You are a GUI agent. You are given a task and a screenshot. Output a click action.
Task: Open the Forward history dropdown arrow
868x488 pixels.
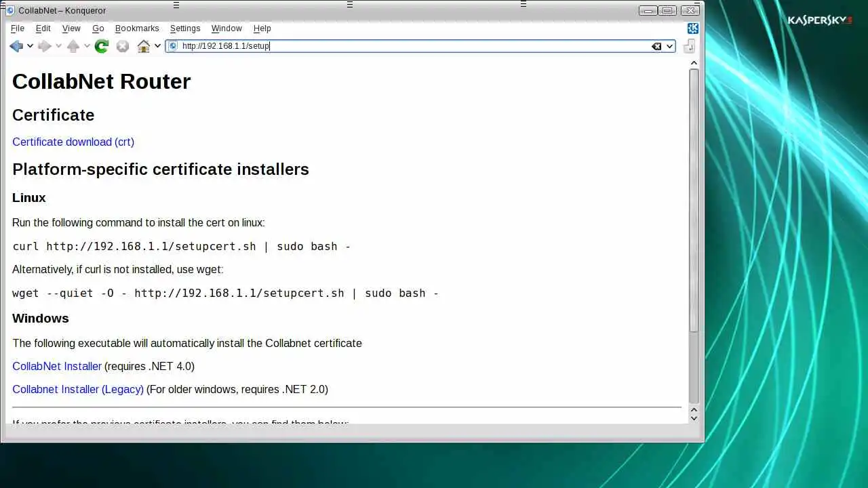click(x=58, y=46)
